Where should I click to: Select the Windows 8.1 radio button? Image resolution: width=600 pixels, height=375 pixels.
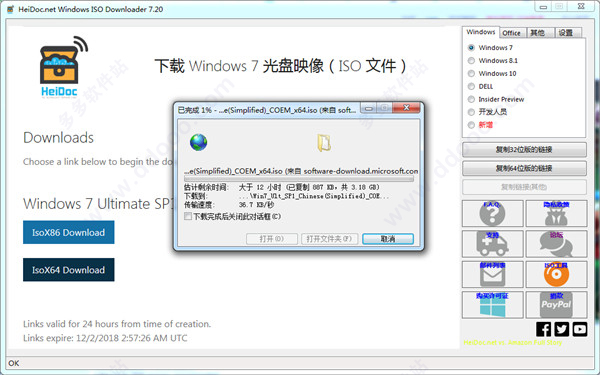tap(471, 60)
